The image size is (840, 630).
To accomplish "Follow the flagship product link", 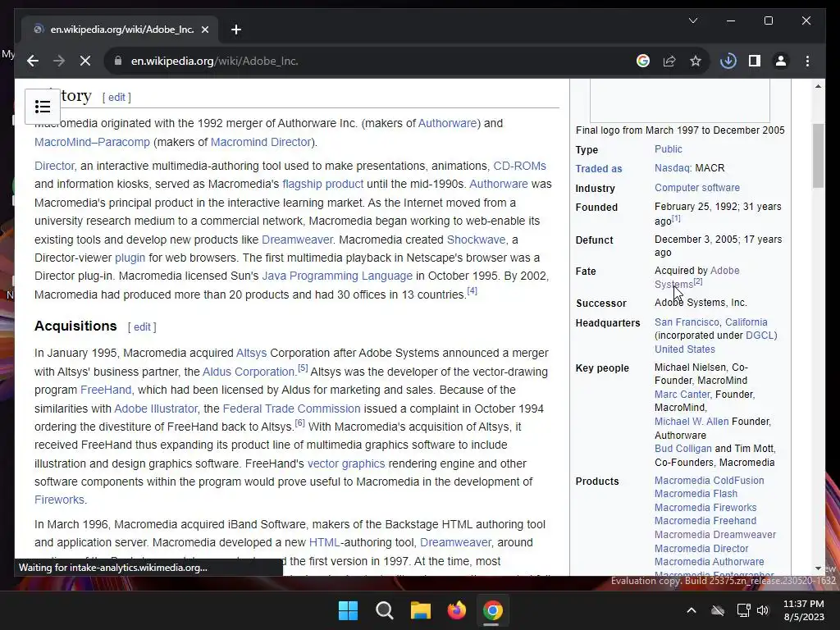I will [x=323, y=185].
